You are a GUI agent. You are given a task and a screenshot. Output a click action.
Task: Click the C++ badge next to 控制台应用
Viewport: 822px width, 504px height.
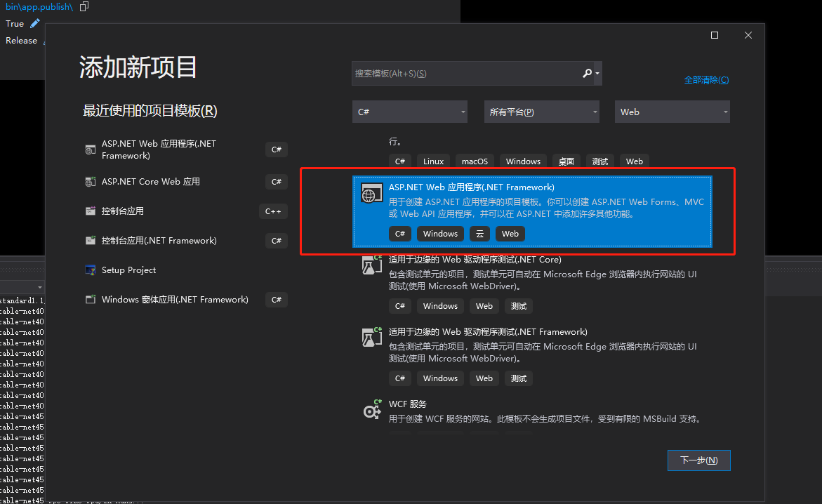273,211
